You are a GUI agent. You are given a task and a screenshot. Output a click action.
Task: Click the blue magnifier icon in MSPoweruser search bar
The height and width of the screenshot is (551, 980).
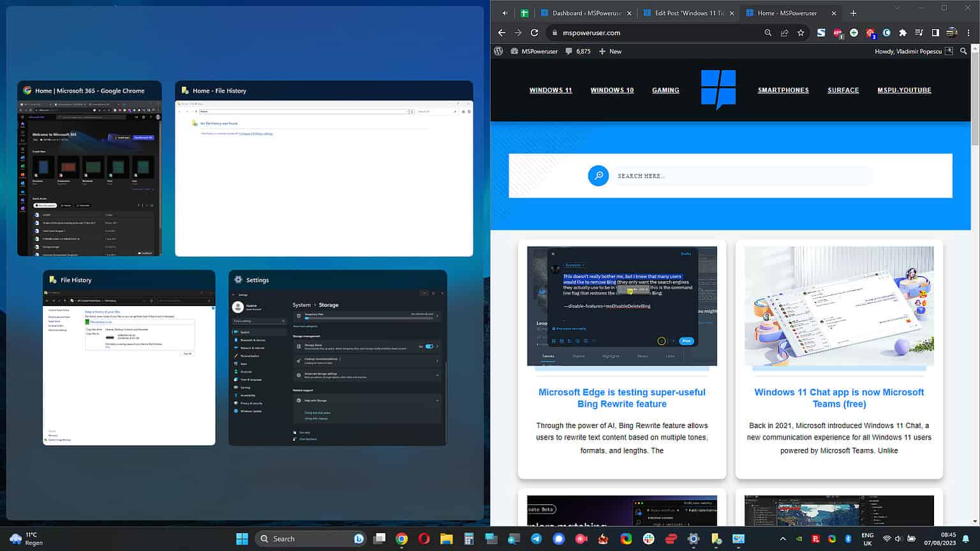[x=598, y=175]
